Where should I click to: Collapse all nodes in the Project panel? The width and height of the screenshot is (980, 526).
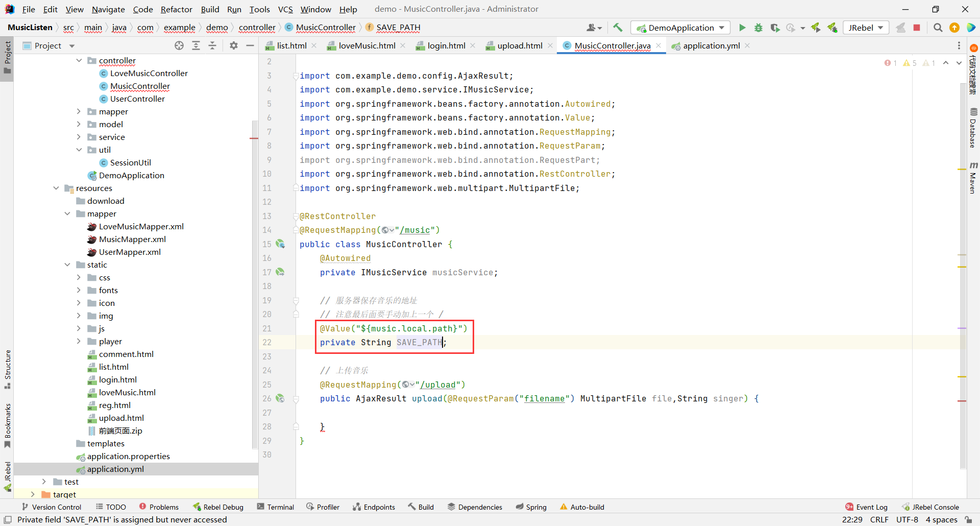[x=212, y=45]
